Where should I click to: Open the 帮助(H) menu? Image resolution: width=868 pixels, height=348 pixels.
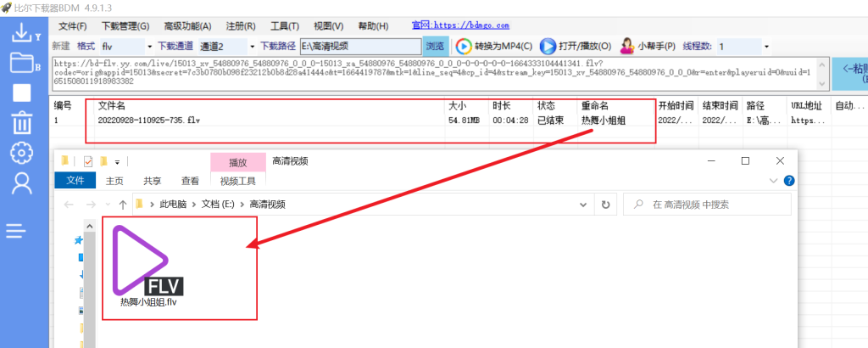click(x=373, y=26)
